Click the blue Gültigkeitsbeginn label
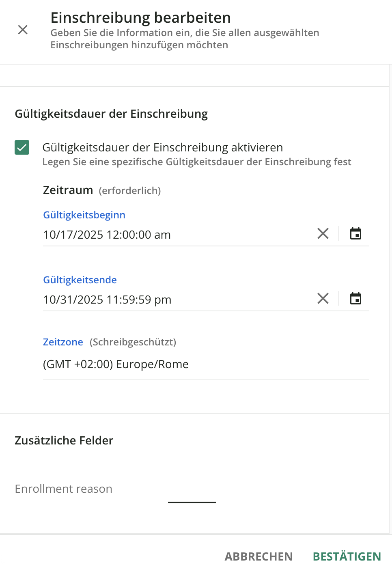This screenshot has height=565, width=392. (x=84, y=215)
